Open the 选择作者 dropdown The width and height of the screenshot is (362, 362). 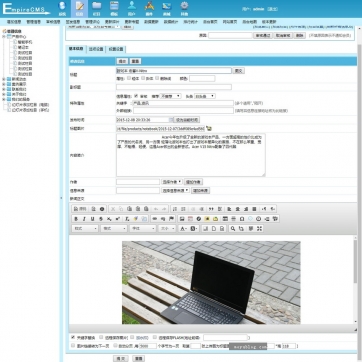(x=172, y=182)
